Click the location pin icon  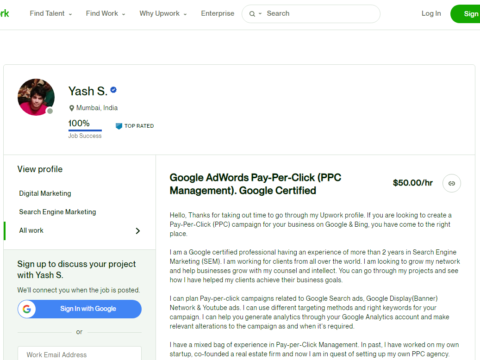71,108
